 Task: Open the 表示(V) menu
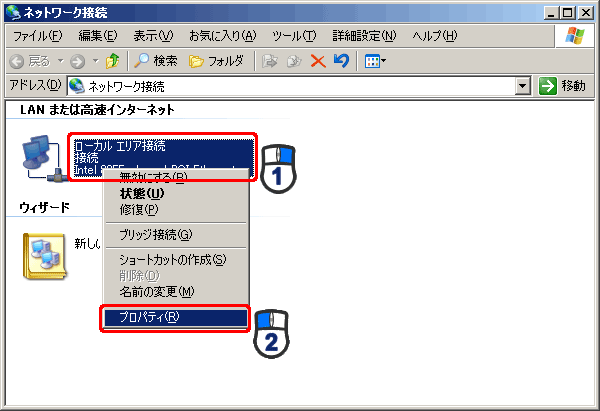click(x=153, y=36)
